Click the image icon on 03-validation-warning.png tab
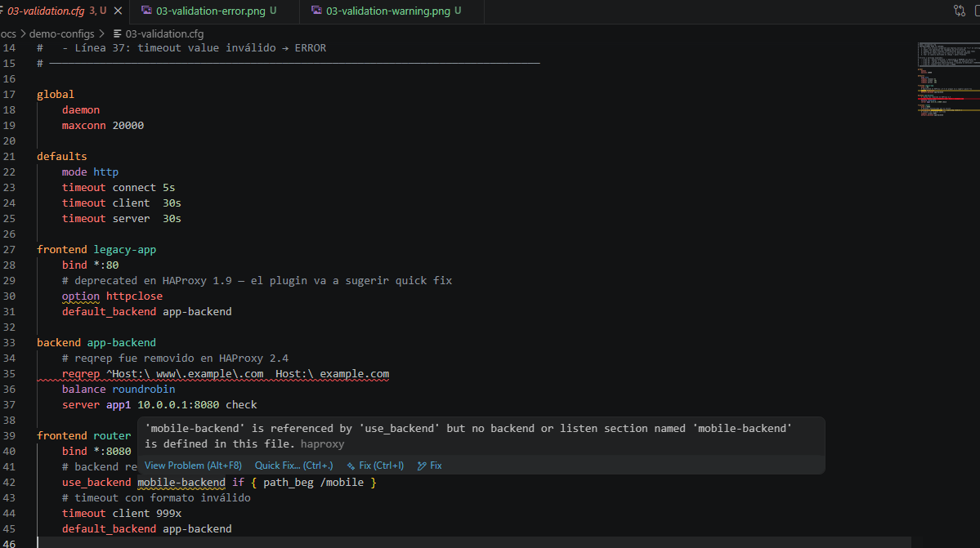The width and height of the screenshot is (980, 548). click(x=316, y=11)
